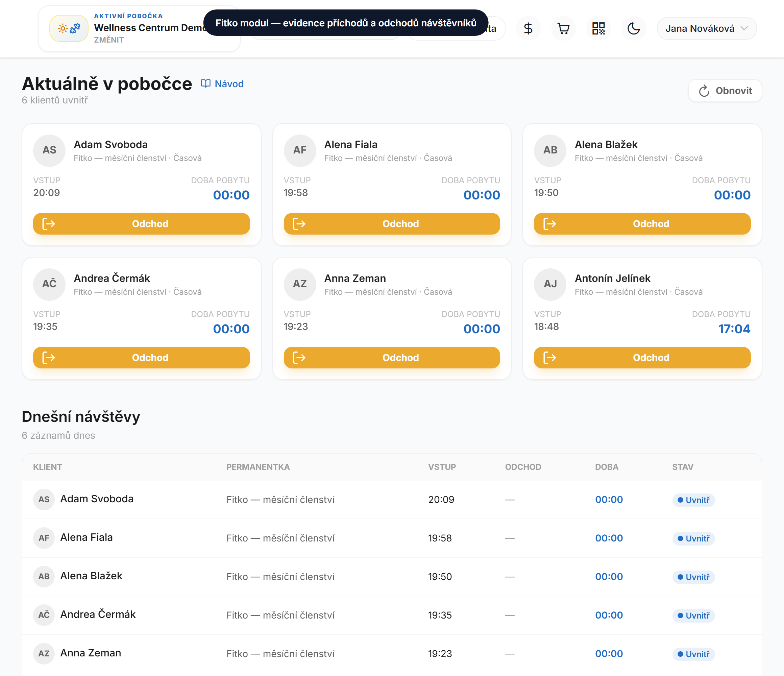Screen dimensions: 784x676
Task: Check out Alena Blažek with Odchod button
Action: (x=642, y=224)
